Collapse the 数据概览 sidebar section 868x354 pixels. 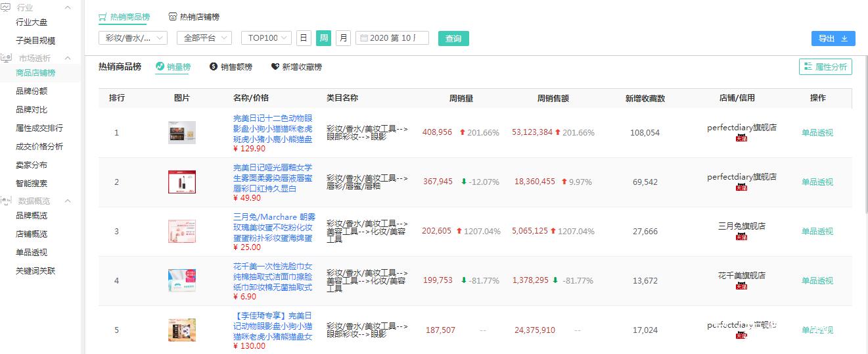[x=68, y=201]
